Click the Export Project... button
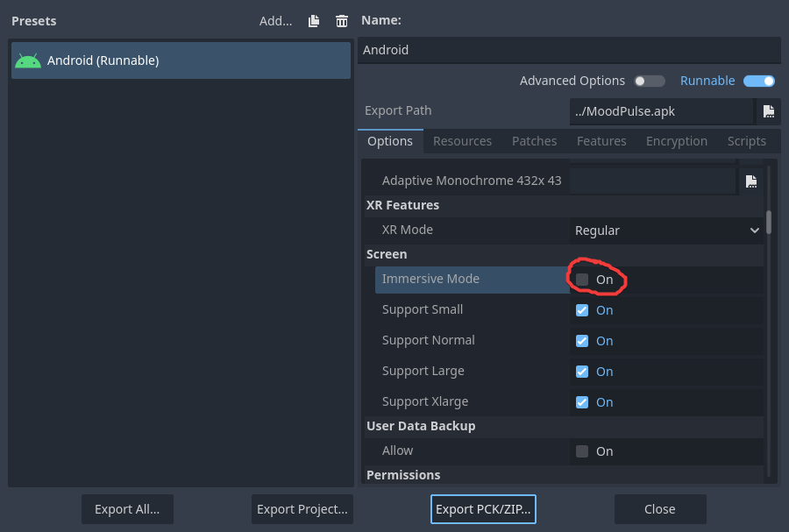The width and height of the screenshot is (789, 532). pyautogui.click(x=302, y=509)
